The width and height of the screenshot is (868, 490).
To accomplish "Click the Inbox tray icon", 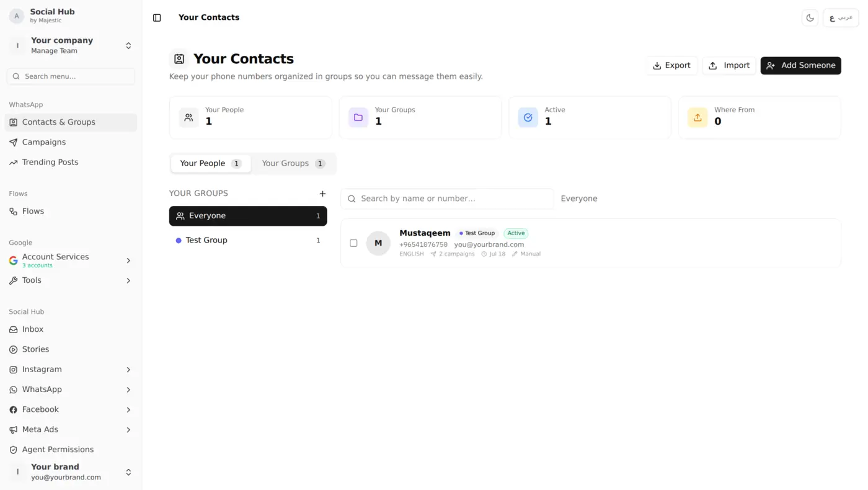I will click(x=13, y=329).
